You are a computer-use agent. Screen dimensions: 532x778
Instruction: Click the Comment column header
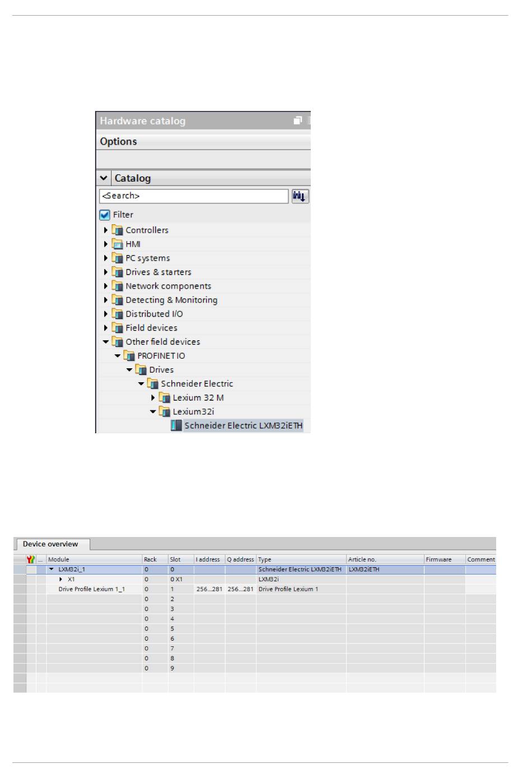(481, 559)
